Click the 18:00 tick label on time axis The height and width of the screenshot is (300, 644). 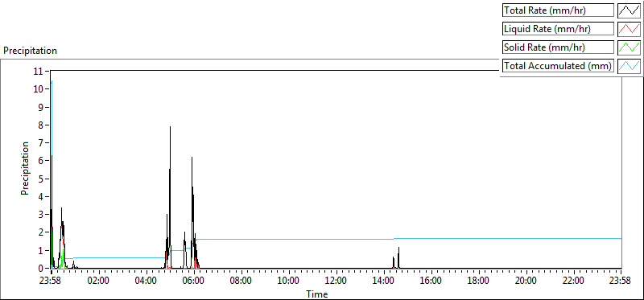point(478,281)
